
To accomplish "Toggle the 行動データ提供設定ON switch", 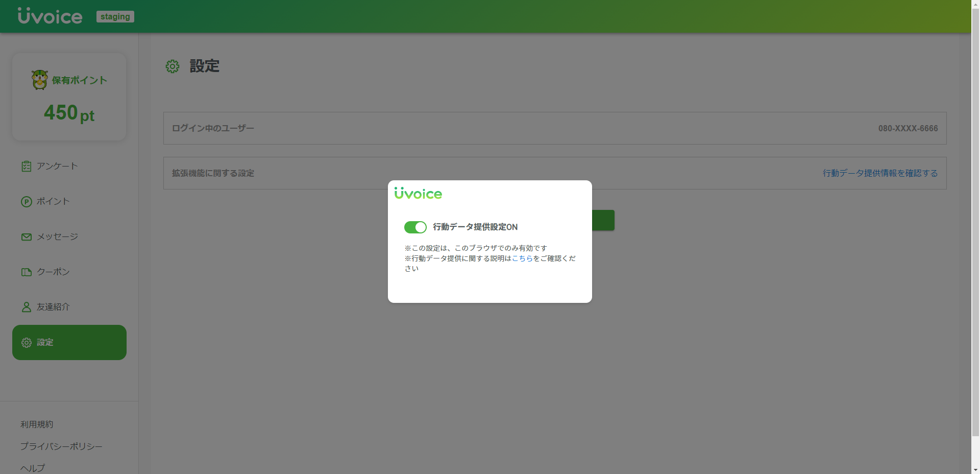I will pos(415,227).
